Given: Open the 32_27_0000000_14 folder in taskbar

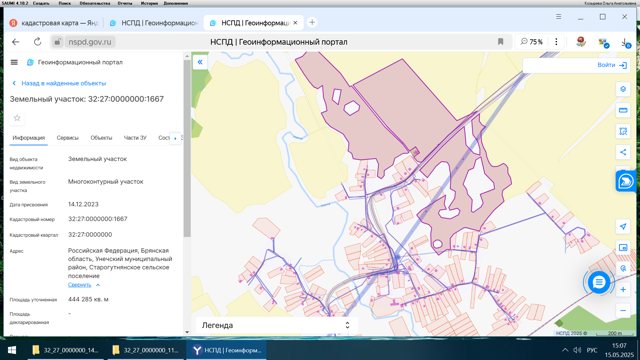Looking at the screenshot, I should click(65, 350).
